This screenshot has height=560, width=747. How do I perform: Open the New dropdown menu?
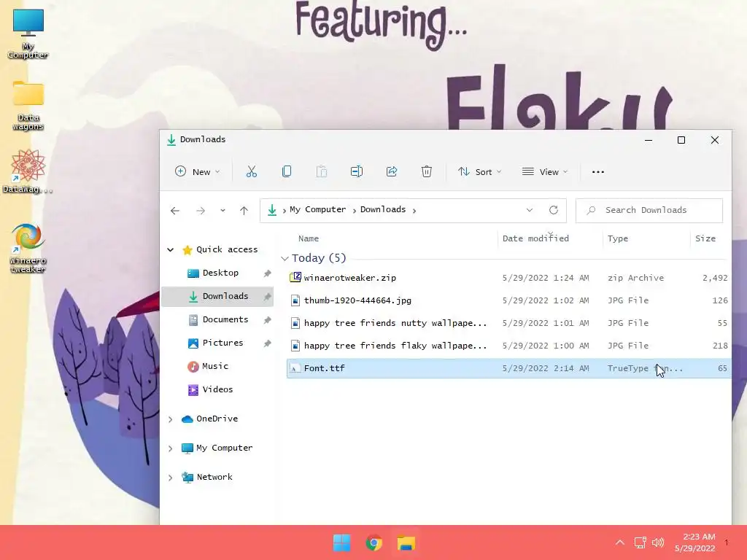pyautogui.click(x=198, y=172)
